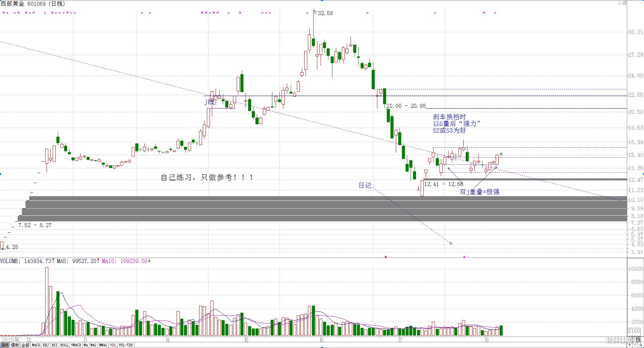
Task: Click the diamond icon at chart top-right
Action: point(620,3)
